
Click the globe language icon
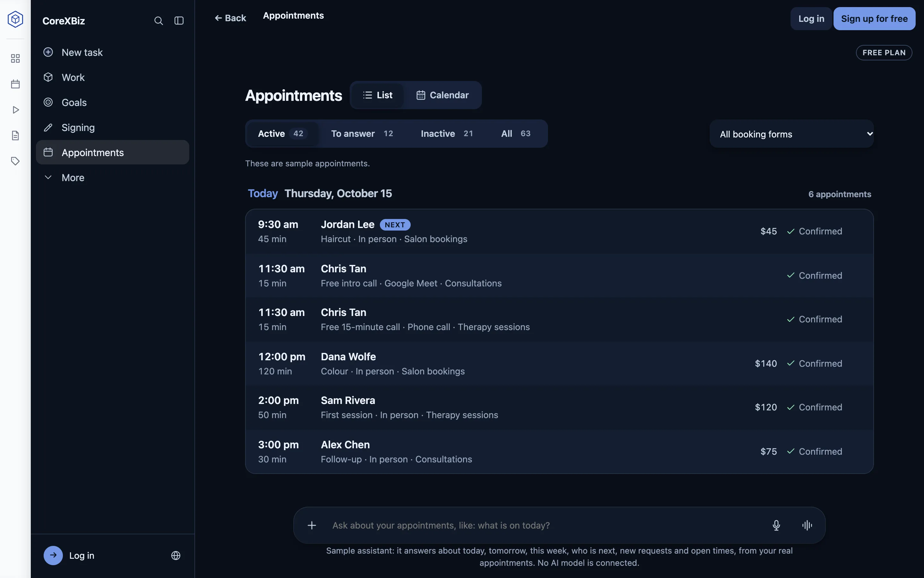(175, 556)
